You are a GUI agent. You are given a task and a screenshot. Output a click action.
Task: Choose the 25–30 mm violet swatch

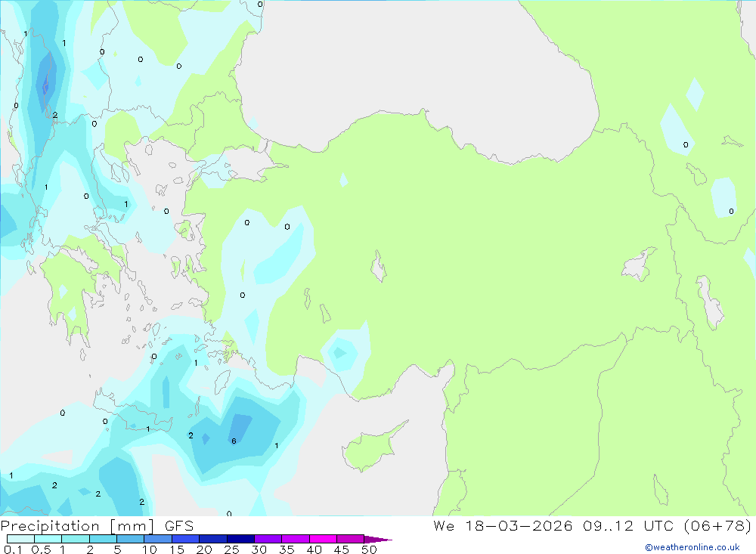click(x=240, y=539)
